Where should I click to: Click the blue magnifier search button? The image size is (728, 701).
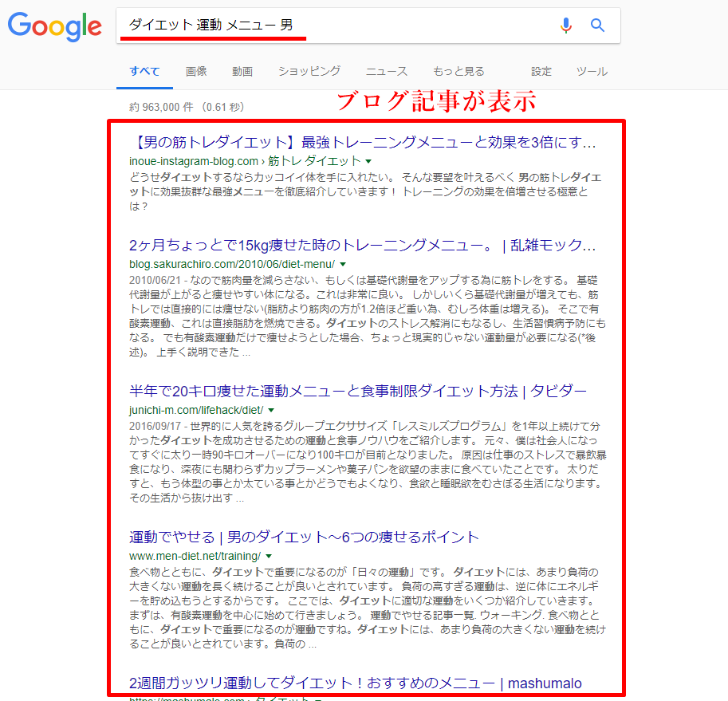click(x=597, y=25)
